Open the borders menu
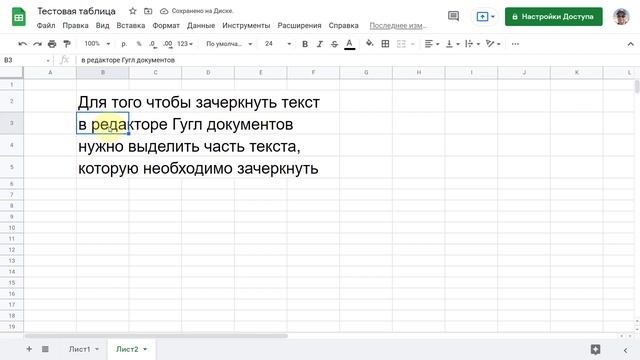Screen dimensions: 640x360 [385, 44]
